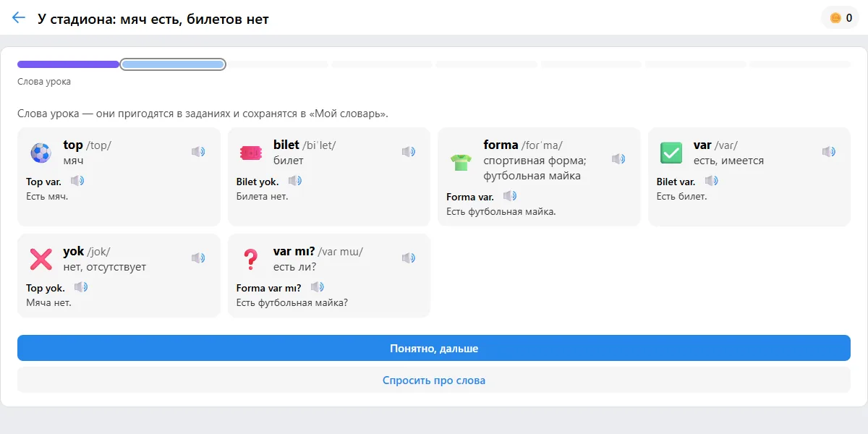The width and height of the screenshot is (868, 434).
Task: Listen to example "Forma var mı?"
Action: pyautogui.click(x=318, y=287)
